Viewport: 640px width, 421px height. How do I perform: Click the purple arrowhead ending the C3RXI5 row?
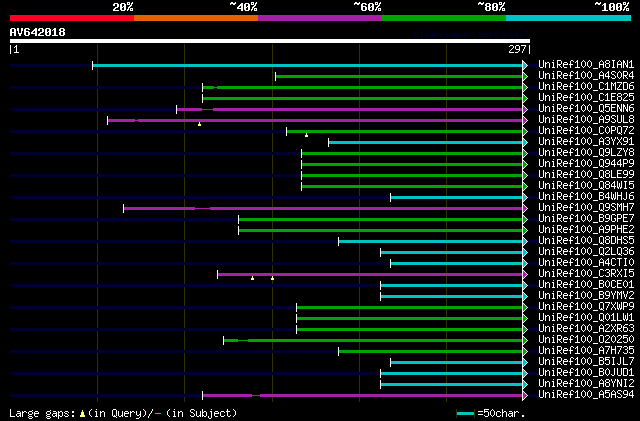[x=525, y=275]
